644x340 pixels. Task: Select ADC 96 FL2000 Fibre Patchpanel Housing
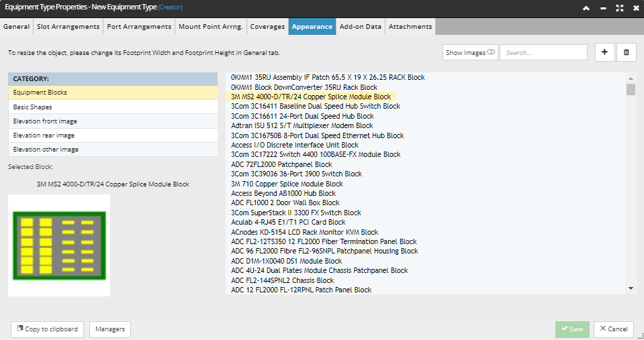coord(324,251)
